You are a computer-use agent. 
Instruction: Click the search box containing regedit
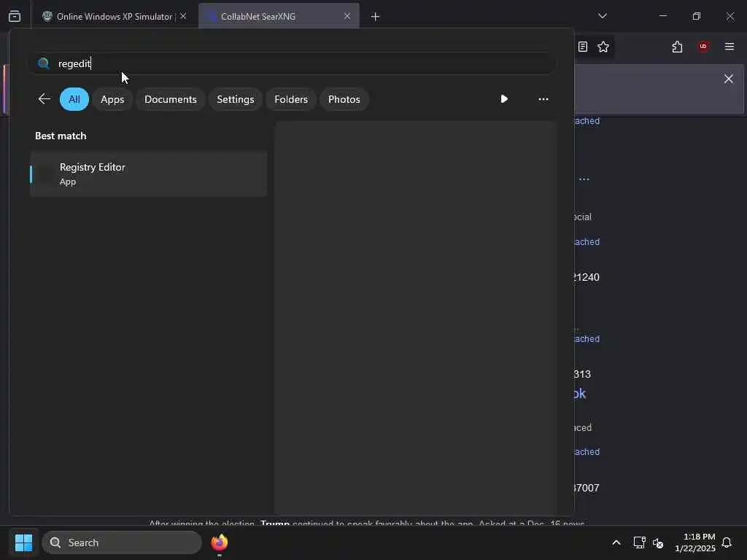tap(292, 63)
